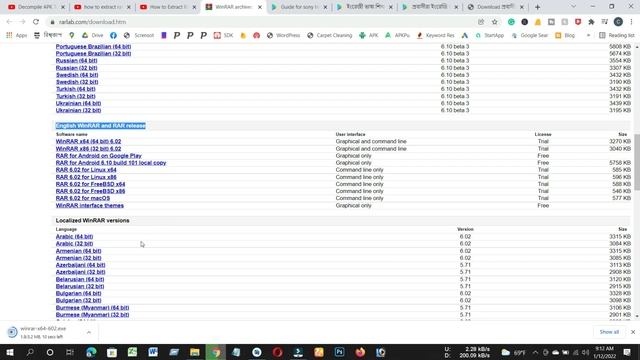Download the Ukrainian (64 bit) version

78,103
